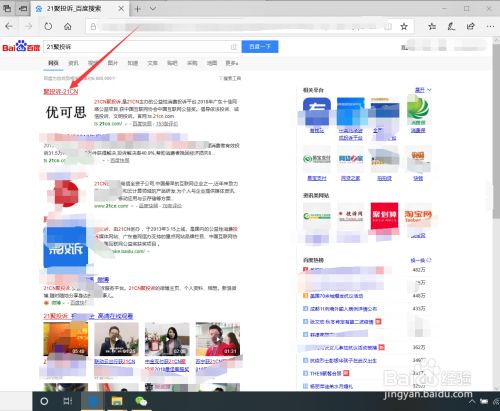Viewport: 500px width, 411px height.
Task: Click the 易宝支付 platform logo
Action: (x=317, y=159)
